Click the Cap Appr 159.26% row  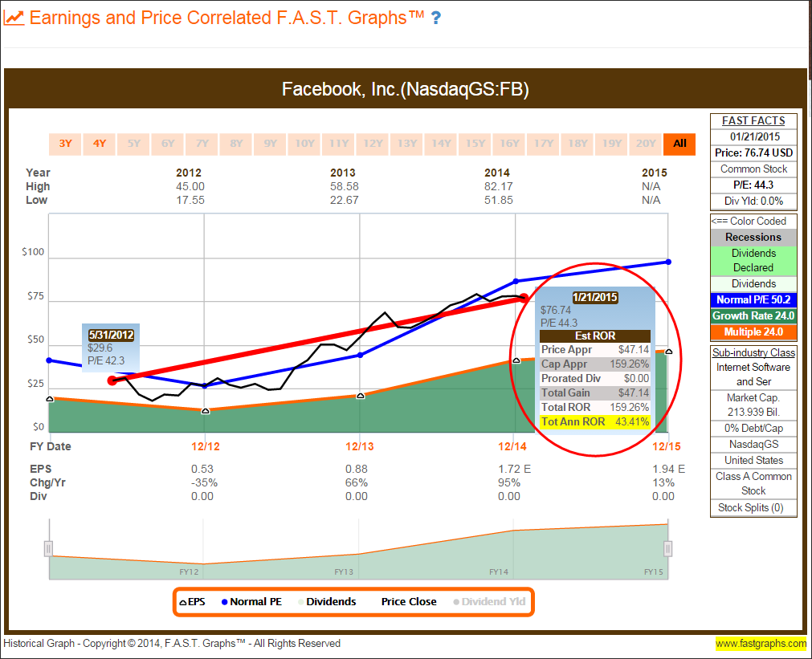(595, 364)
